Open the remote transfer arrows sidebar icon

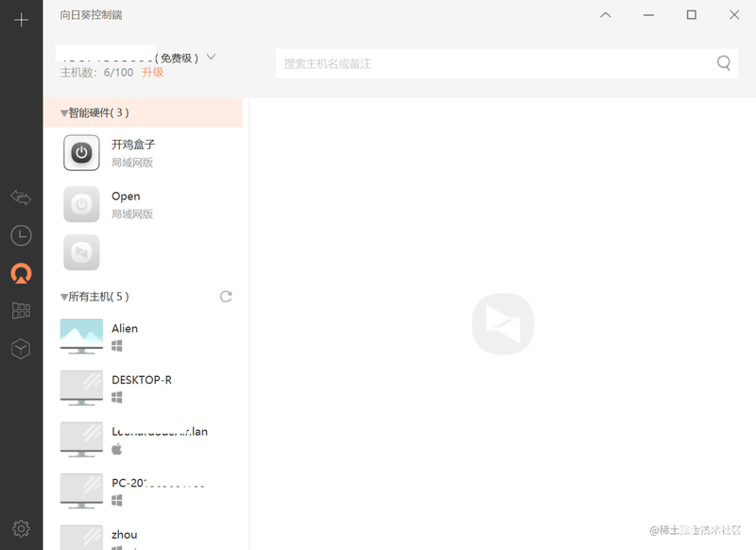[x=21, y=198]
